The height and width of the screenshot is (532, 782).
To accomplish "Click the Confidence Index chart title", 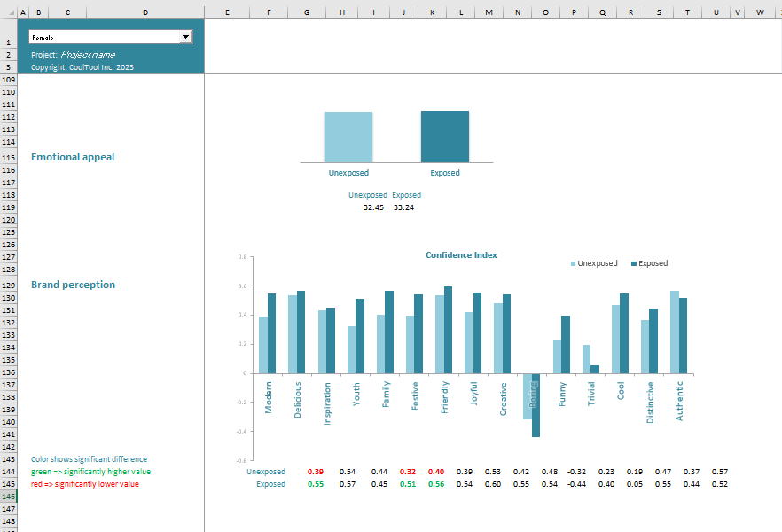I will pos(461,255).
